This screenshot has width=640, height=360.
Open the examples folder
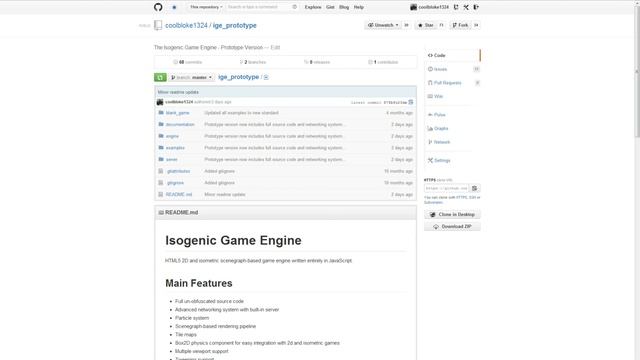pyautogui.click(x=175, y=148)
